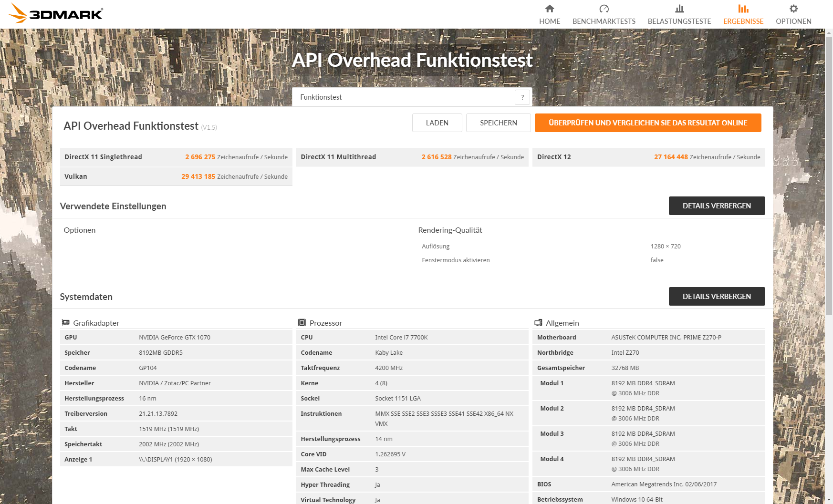Click Gesamtspeicher value 32768 MB
This screenshot has width=833, height=504.
click(x=625, y=368)
